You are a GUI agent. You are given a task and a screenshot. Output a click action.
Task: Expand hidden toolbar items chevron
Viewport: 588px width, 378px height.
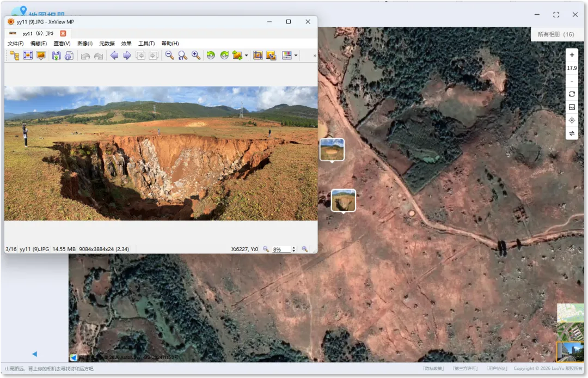point(314,56)
